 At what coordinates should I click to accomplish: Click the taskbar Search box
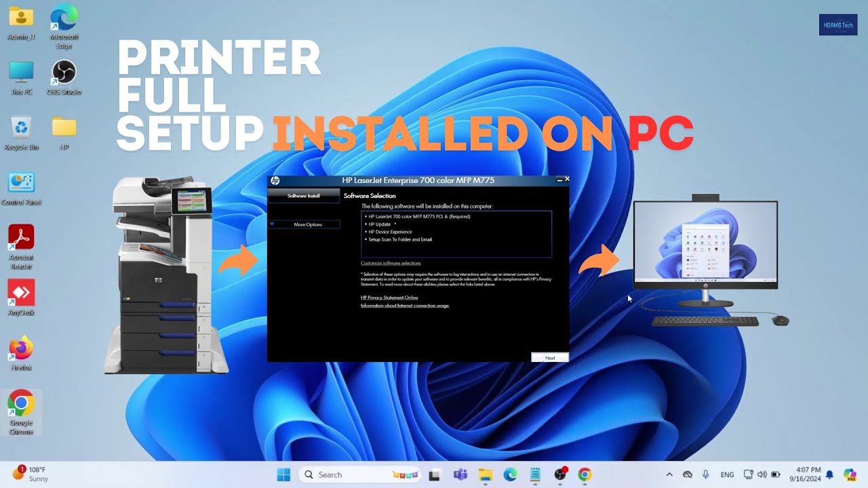(x=360, y=474)
